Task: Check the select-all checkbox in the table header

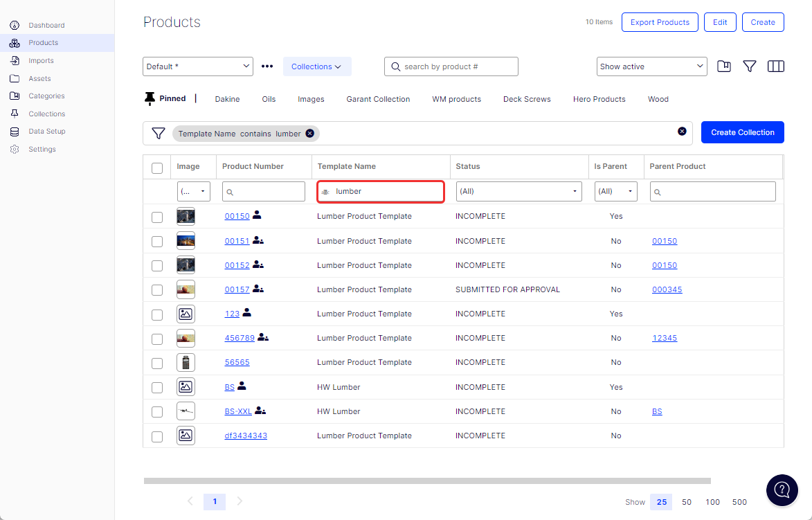Action: tap(156, 167)
